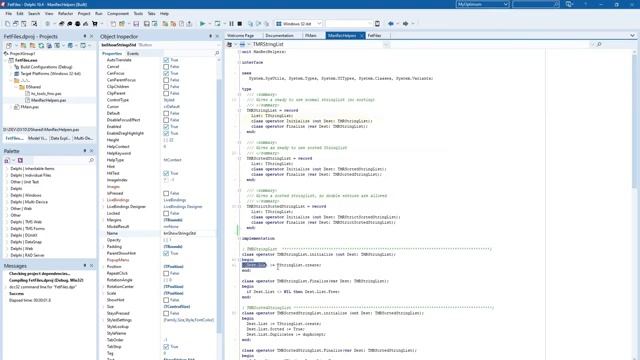Click the pin icon of Messages panel
Screen dimensions: 640x360
(85, 266)
